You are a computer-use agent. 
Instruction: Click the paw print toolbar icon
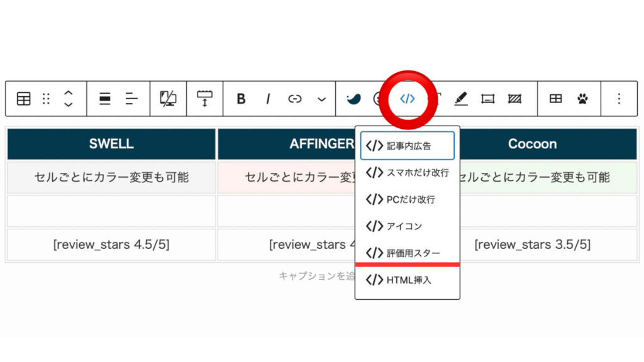[x=583, y=99]
